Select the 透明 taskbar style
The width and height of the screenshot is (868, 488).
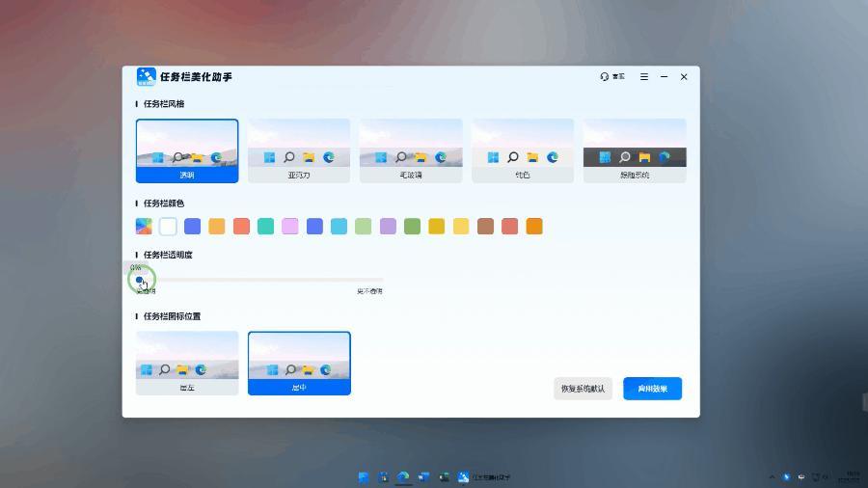(187, 150)
